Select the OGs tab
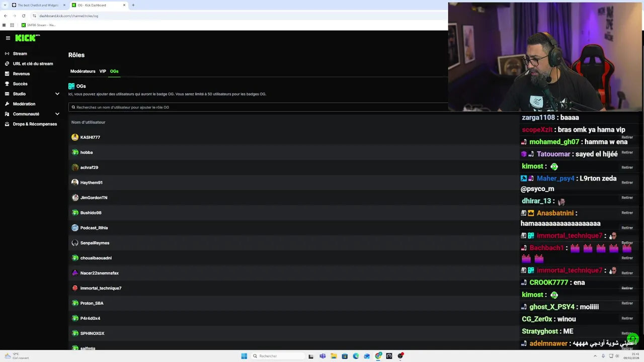This screenshot has height=362, width=644. point(114,71)
